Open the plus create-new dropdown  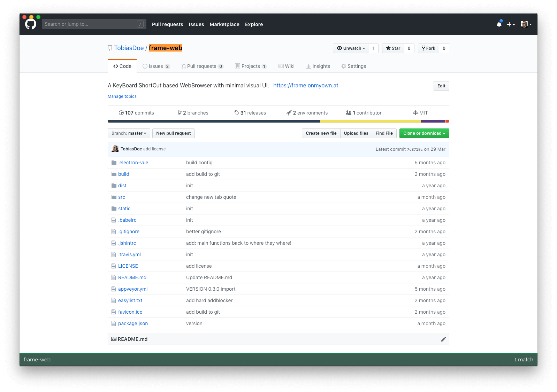511,24
